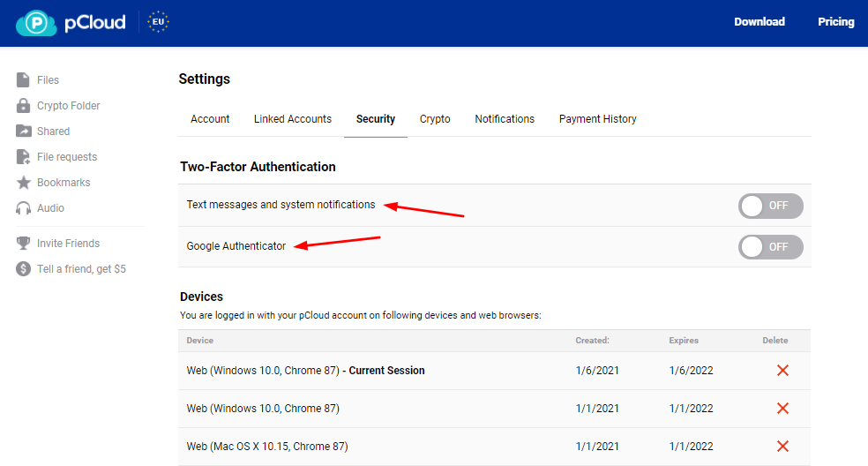The image size is (868, 466).
Task: Click the Download link in header
Action: pyautogui.click(x=759, y=22)
